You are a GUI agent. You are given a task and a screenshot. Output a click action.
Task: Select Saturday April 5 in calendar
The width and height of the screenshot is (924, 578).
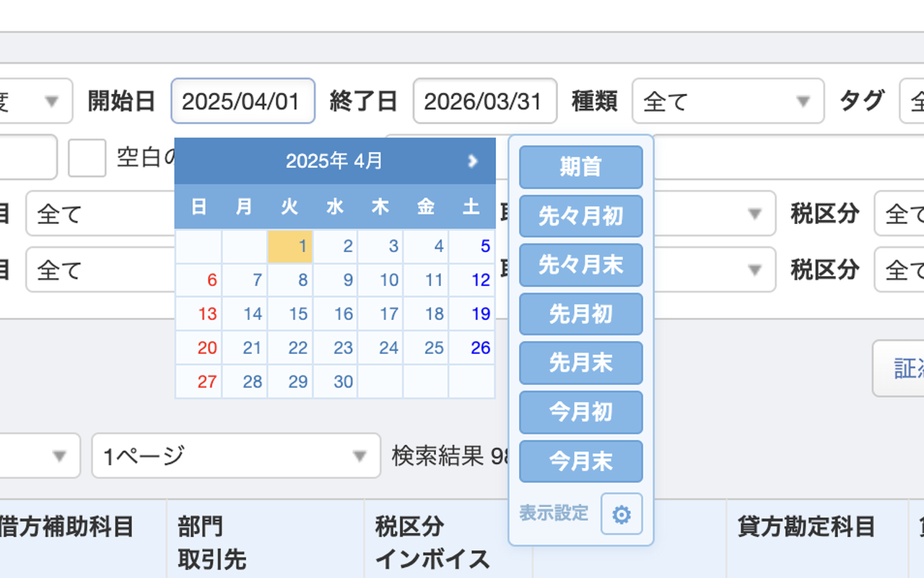click(x=472, y=246)
